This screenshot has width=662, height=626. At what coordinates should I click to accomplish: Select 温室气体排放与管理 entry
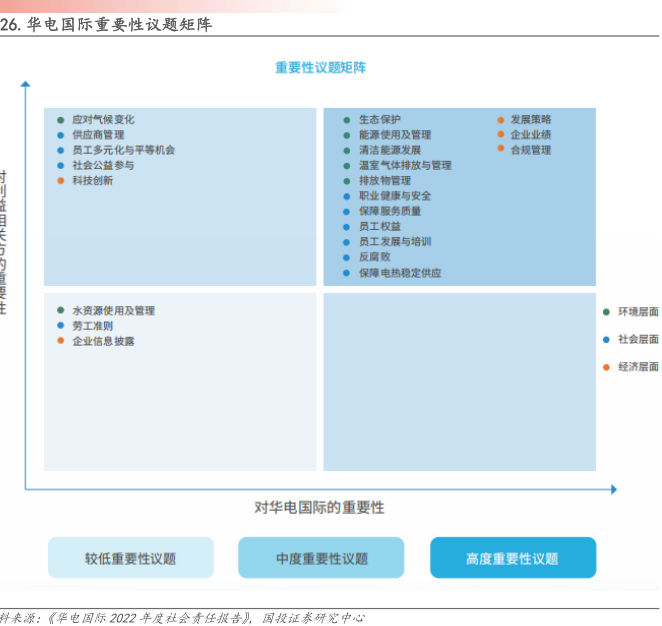pos(405,165)
